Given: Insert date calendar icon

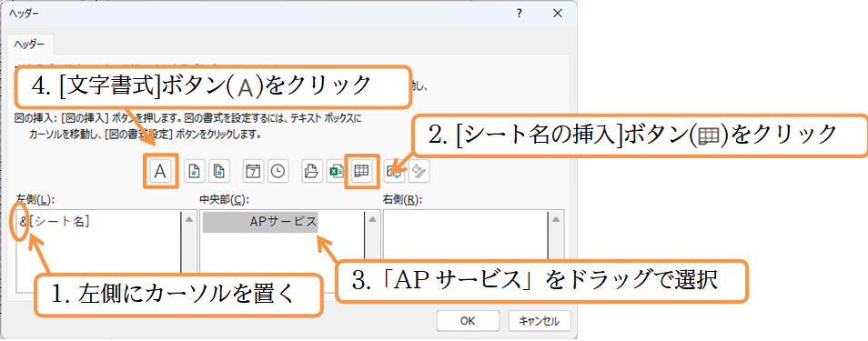Looking at the screenshot, I should coord(254,172).
